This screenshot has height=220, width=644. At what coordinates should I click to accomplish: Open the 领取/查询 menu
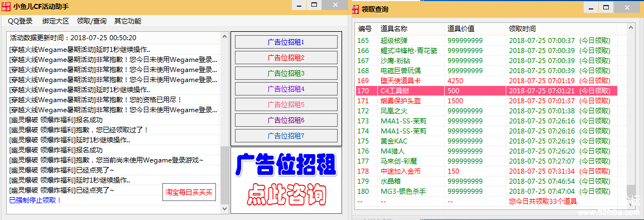pos(92,21)
